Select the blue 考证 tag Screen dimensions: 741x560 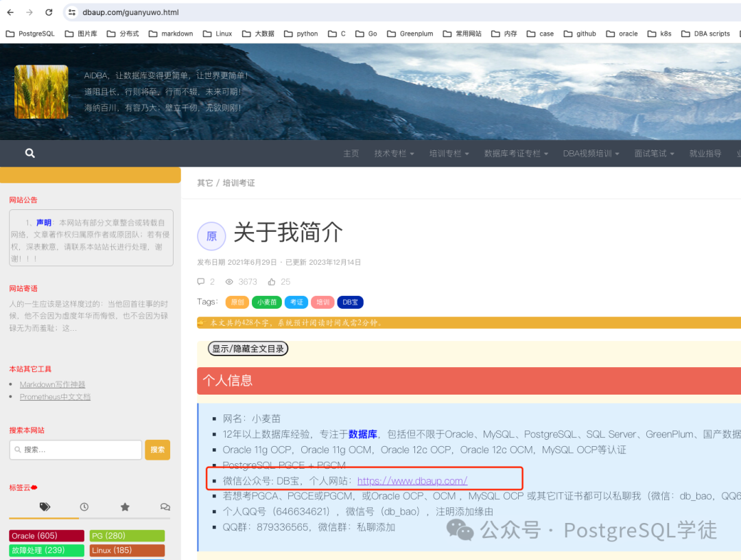(x=296, y=302)
